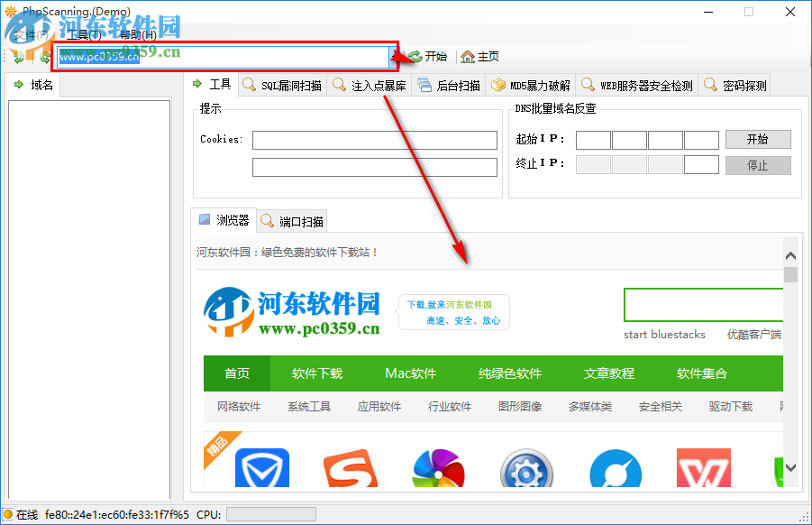Select the 端口扫描 magnifier icon
This screenshot has width=812, height=525.
269,220
